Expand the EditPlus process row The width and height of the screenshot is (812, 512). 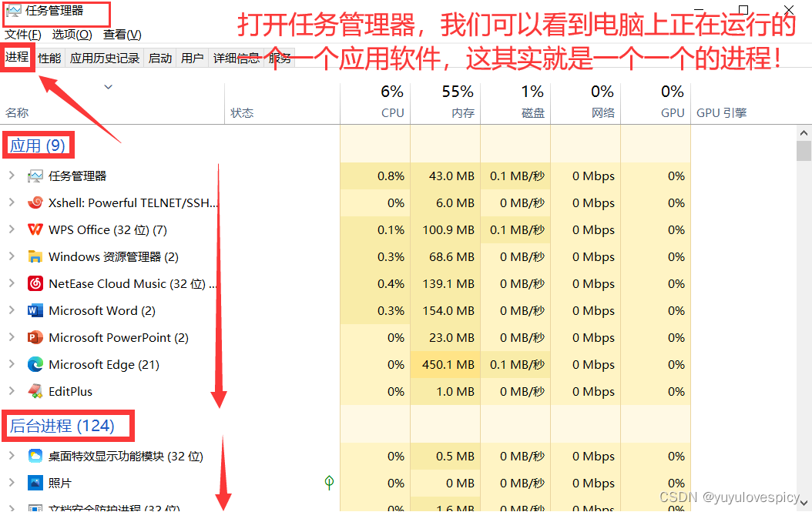[x=12, y=391]
